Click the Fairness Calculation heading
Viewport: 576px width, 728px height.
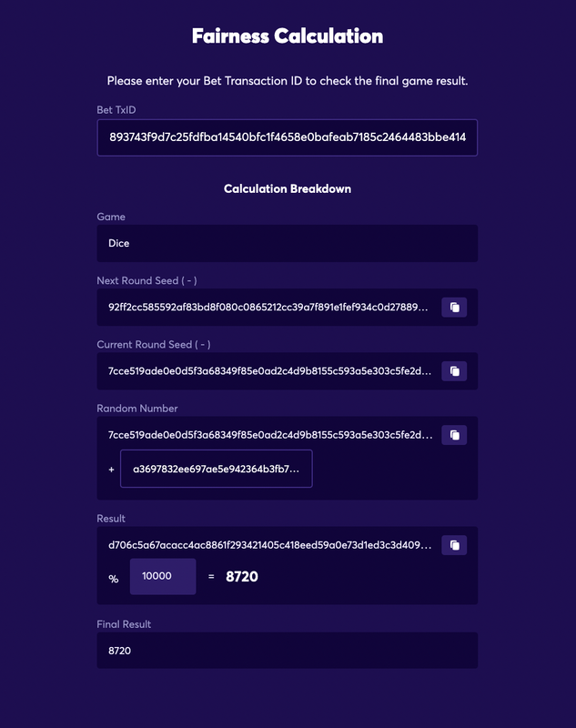click(x=288, y=36)
